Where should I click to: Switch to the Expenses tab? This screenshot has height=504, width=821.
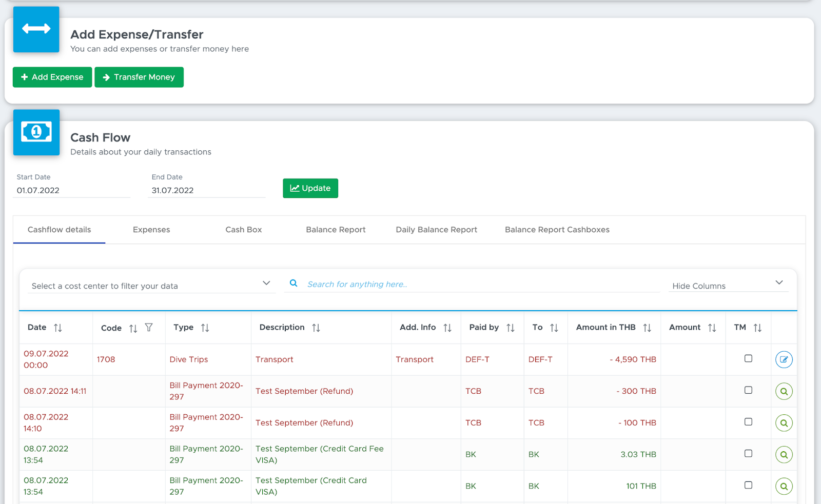(x=151, y=230)
